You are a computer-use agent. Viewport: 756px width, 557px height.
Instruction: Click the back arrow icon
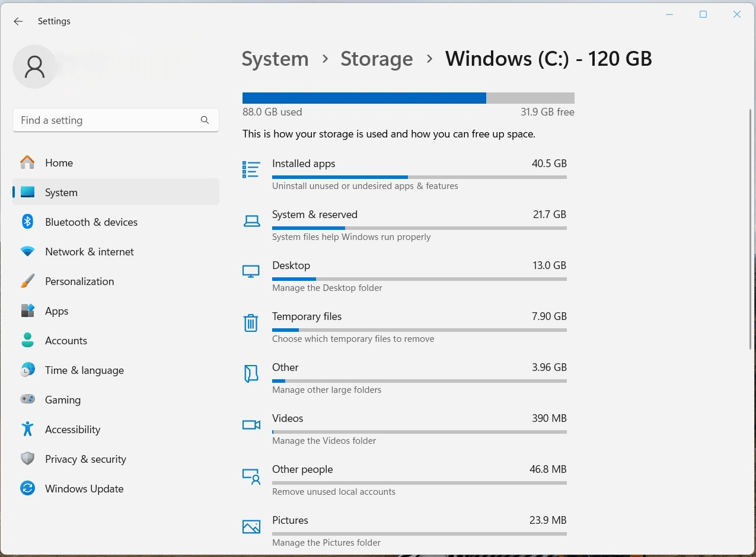pos(18,21)
